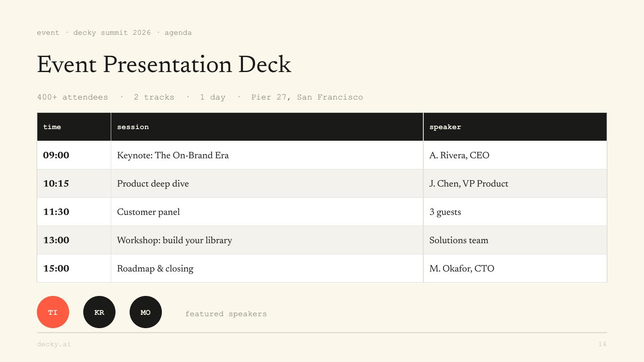Click the 'speaker' column header
Viewport: 644px width, 362px height.
(515, 127)
